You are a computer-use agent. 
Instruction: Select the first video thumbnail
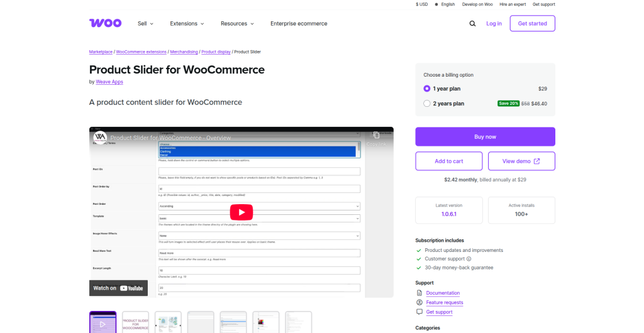click(103, 322)
